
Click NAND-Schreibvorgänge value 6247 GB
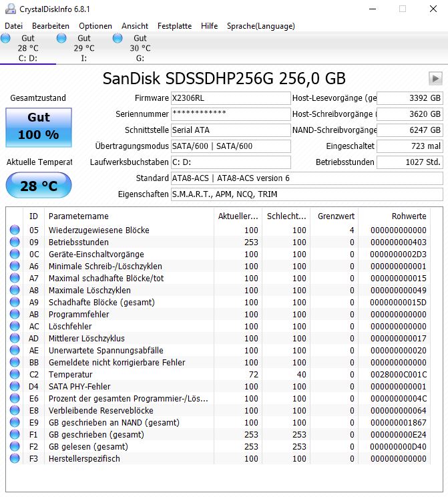410,130
